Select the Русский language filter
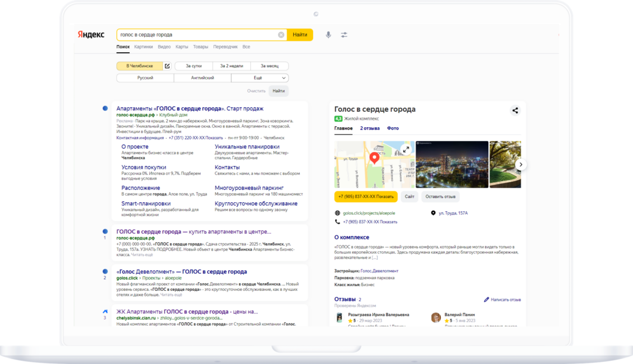This screenshot has height=364, width=633. pos(145,78)
